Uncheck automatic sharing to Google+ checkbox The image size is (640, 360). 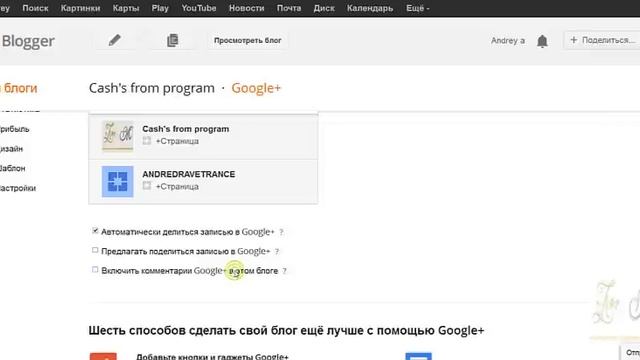coord(95,231)
